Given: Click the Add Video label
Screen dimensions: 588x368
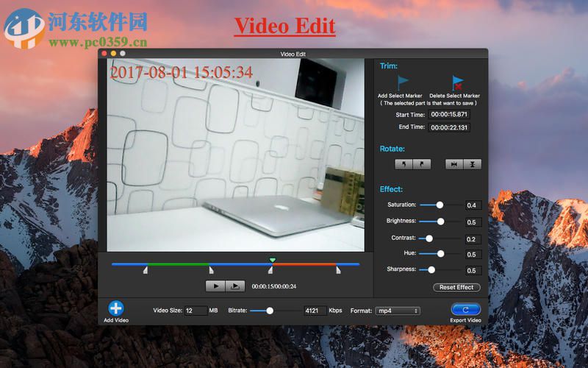Looking at the screenshot, I should click(x=116, y=320).
